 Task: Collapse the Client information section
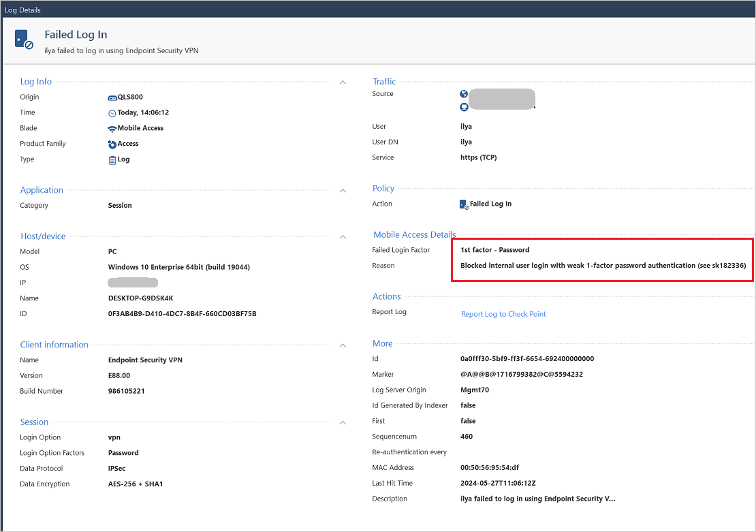click(x=343, y=345)
